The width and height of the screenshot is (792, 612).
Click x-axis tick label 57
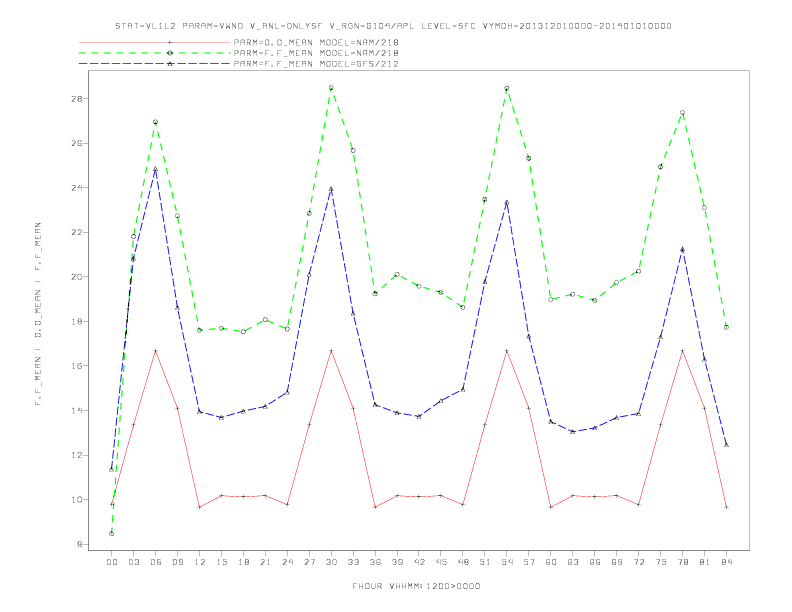529,562
